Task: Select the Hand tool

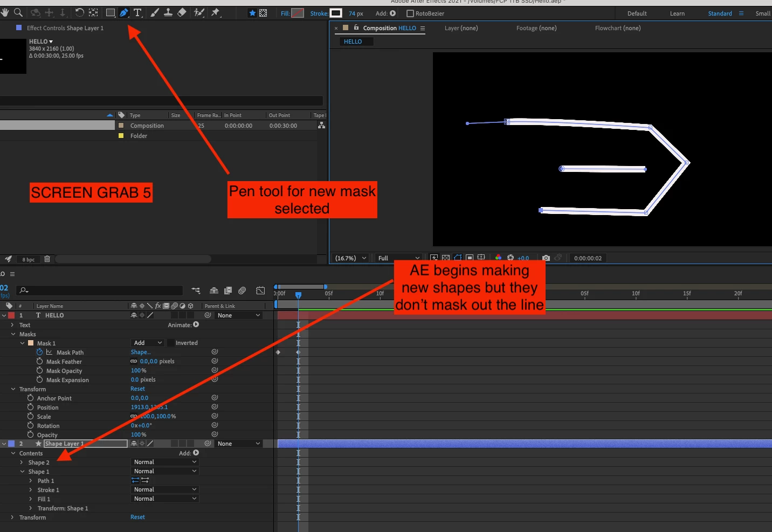Action: pos(5,12)
